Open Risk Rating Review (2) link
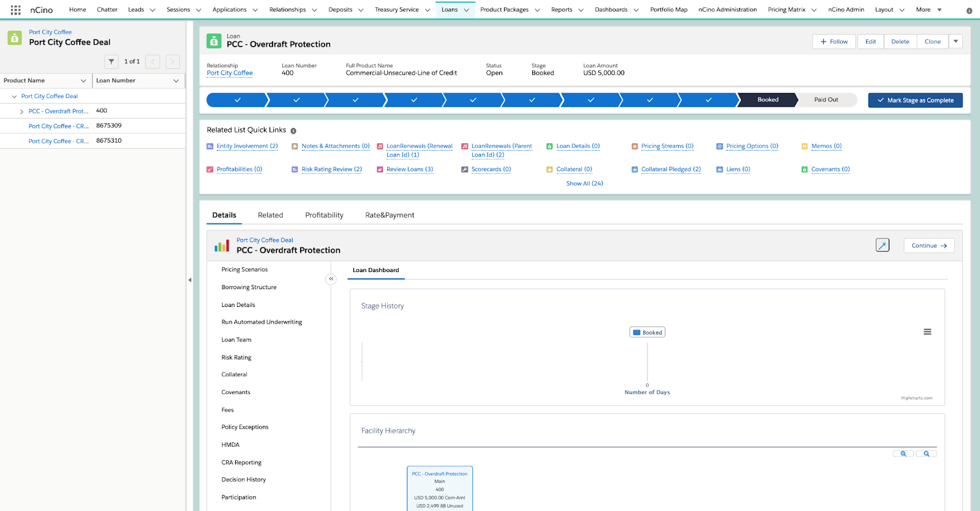The width and height of the screenshot is (980, 511). [331, 170]
